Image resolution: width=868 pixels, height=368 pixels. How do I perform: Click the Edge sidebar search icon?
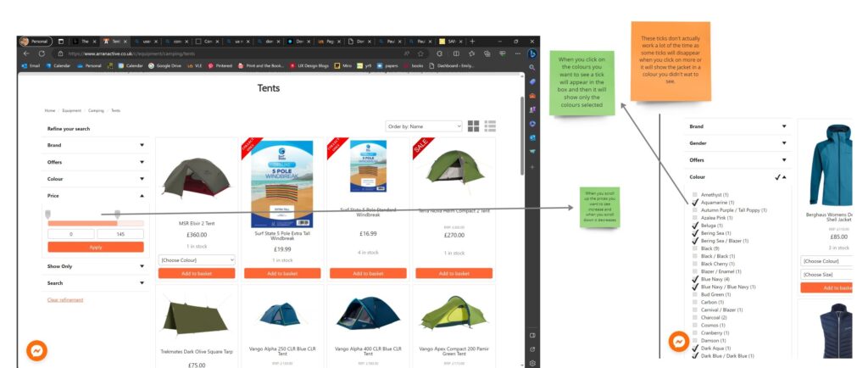point(532,68)
